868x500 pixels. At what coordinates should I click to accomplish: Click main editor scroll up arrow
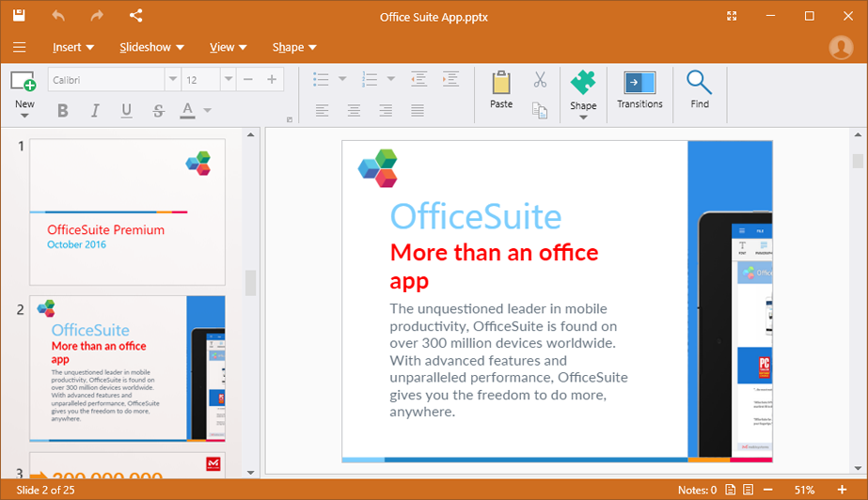[x=858, y=134]
